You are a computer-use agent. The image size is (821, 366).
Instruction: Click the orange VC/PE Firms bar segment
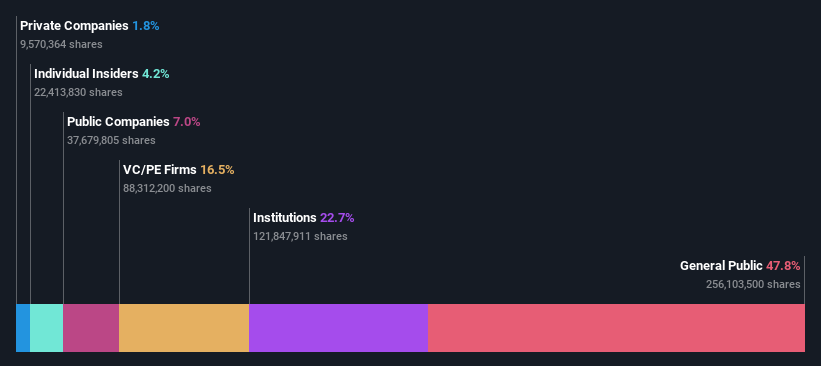(184, 328)
